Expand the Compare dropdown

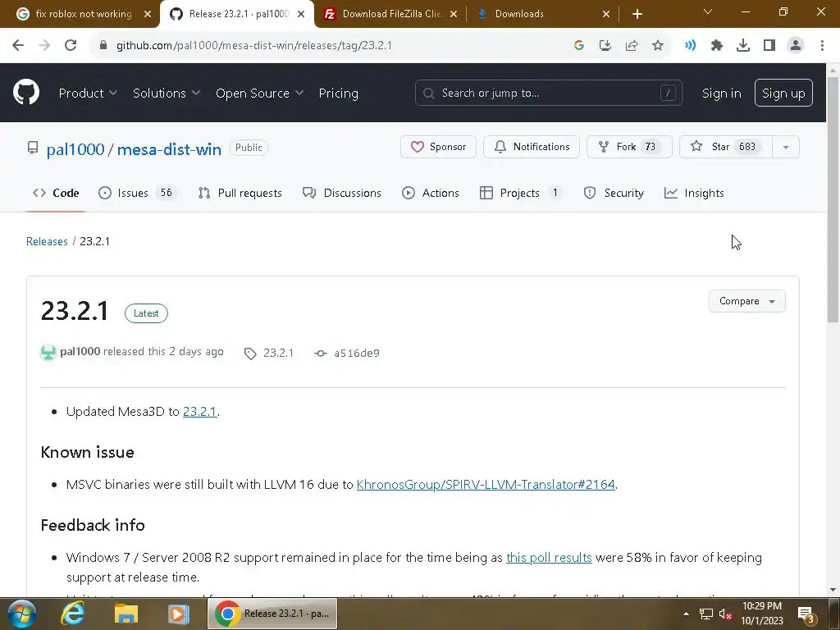(x=746, y=301)
